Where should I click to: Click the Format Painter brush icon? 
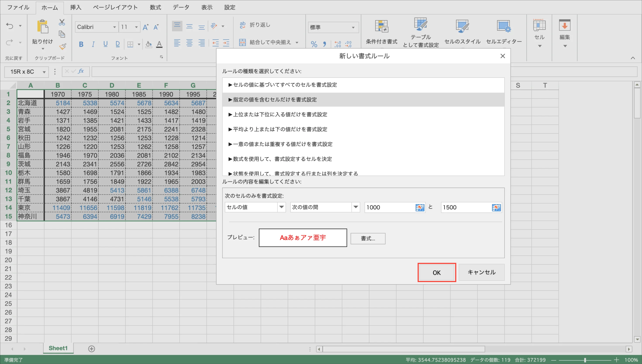(62, 46)
